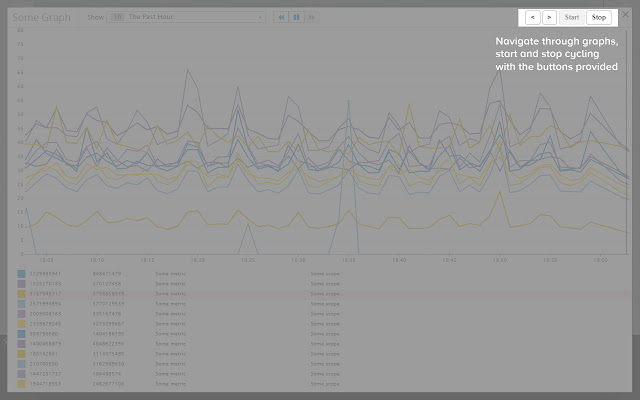Select legend entry 3229385941
This screenshot has height=400, width=640.
click(x=45, y=274)
